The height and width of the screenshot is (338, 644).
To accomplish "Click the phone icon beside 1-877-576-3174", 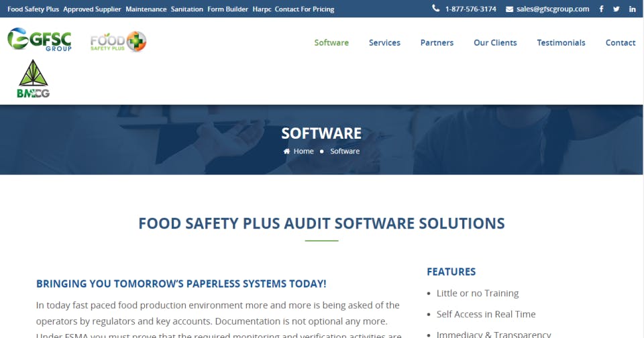I will pos(436,8).
